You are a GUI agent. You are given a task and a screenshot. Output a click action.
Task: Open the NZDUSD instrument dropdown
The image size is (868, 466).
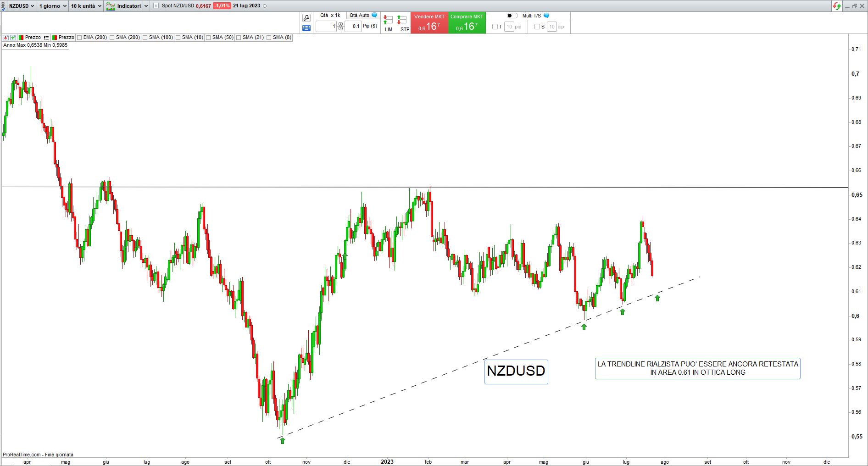(21, 6)
